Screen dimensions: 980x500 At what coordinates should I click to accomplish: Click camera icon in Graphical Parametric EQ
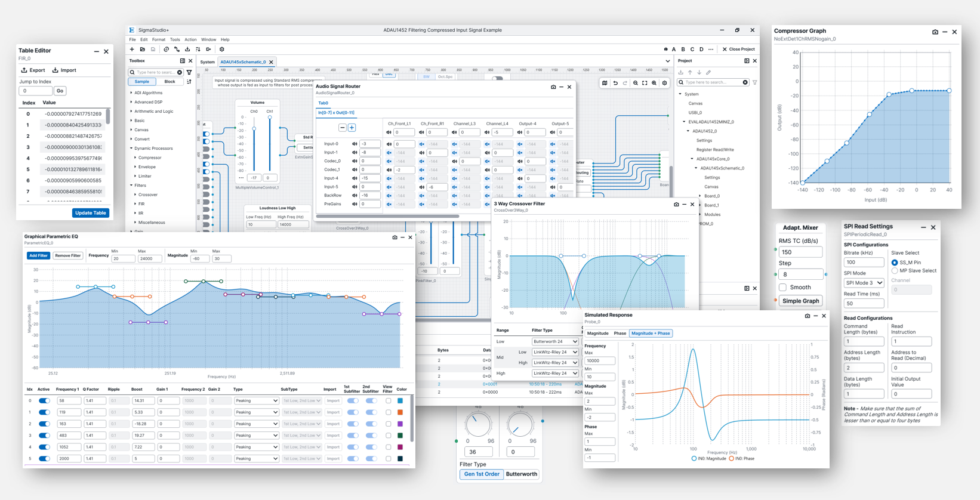tap(395, 237)
